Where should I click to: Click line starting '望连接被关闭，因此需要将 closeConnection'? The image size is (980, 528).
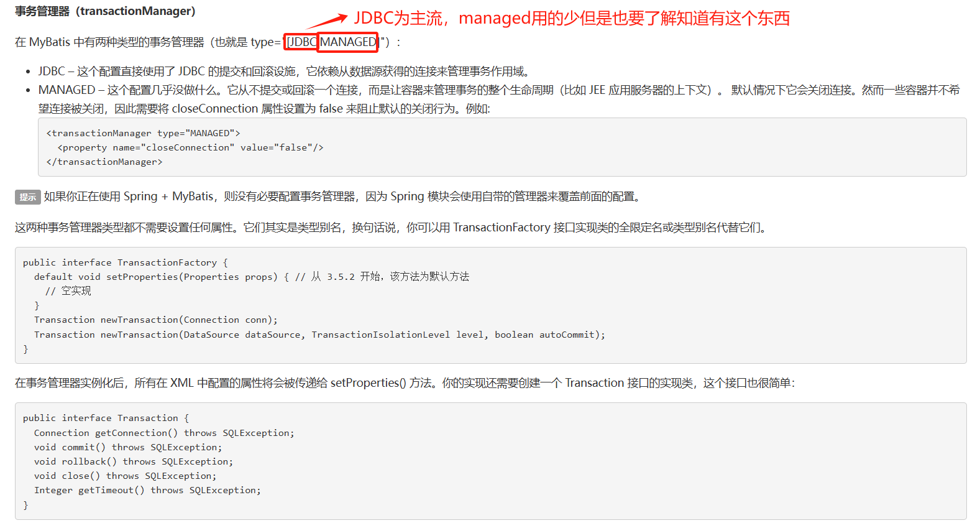[264, 109]
